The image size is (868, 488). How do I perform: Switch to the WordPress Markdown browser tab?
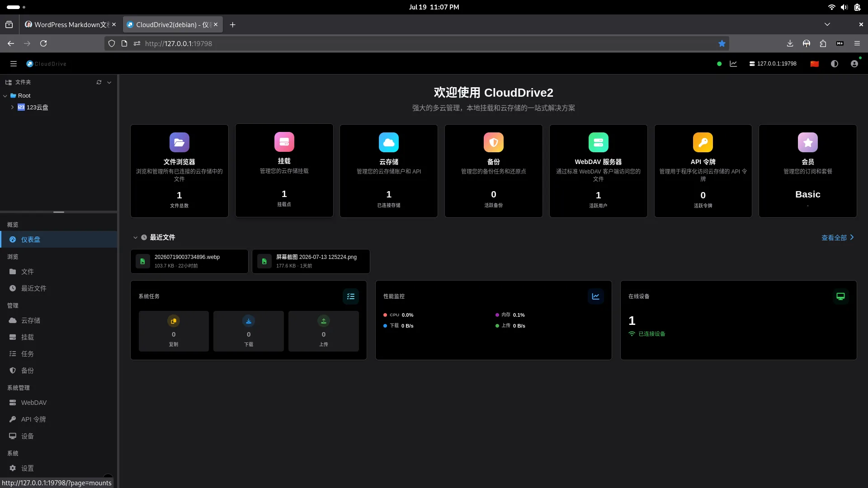pyautogui.click(x=71, y=25)
